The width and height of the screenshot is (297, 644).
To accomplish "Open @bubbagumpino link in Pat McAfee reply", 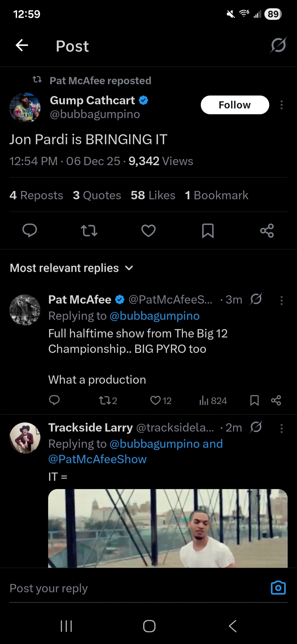I will (154, 316).
